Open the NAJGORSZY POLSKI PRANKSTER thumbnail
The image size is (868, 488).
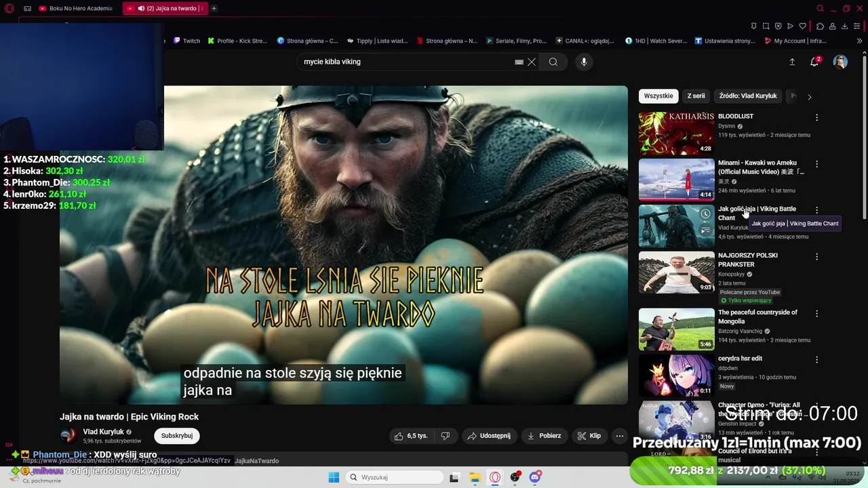[x=676, y=272]
